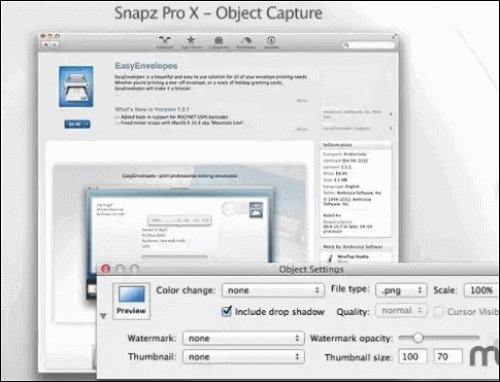Image resolution: width=500 pixels, height=382 pixels.
Task: Enable the Cursor Visible checkbox
Action: coord(438,312)
